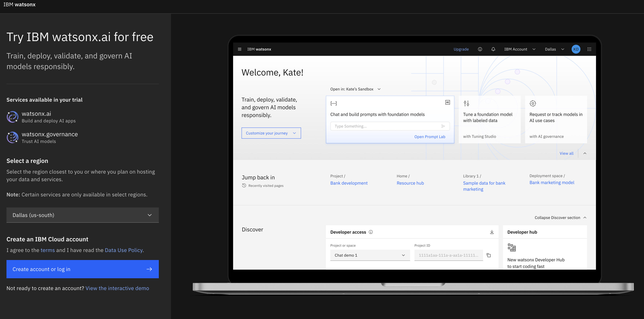644x319 pixels.
Task: Collapse the task cards with chevron
Action: [x=585, y=153]
